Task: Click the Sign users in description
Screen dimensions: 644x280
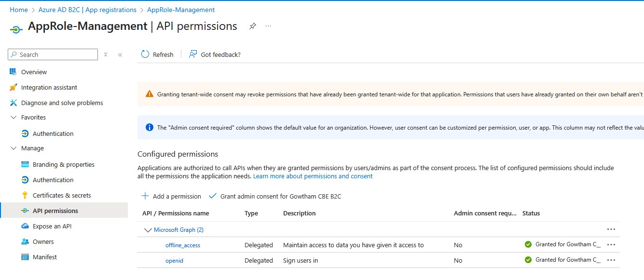Action: point(301,261)
